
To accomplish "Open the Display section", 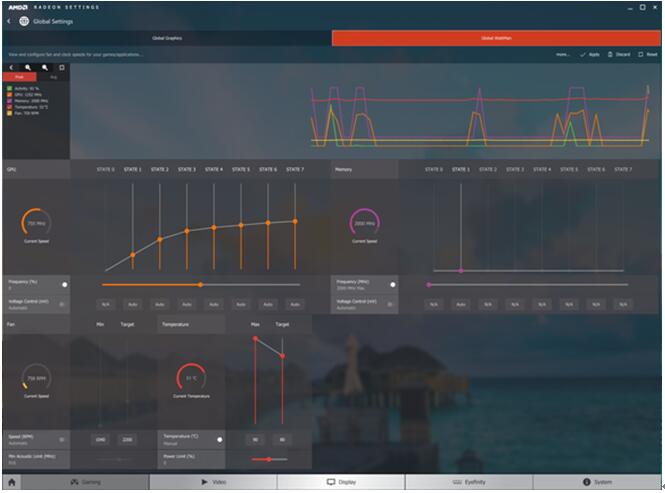I will click(341, 482).
